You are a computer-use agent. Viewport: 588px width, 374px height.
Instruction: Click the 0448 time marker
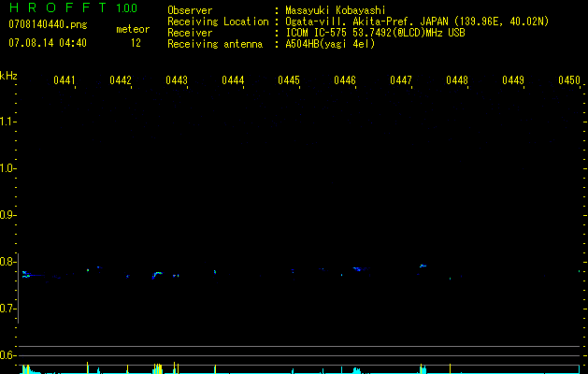click(457, 80)
